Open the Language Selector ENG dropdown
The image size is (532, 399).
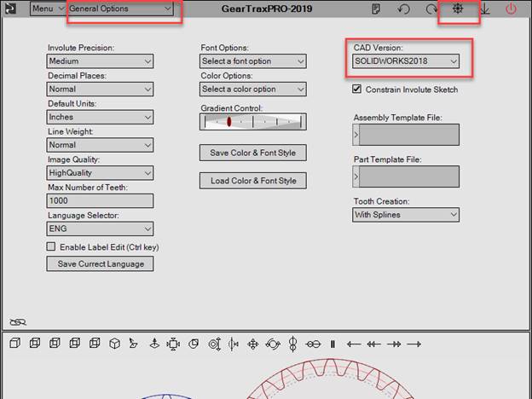point(100,228)
